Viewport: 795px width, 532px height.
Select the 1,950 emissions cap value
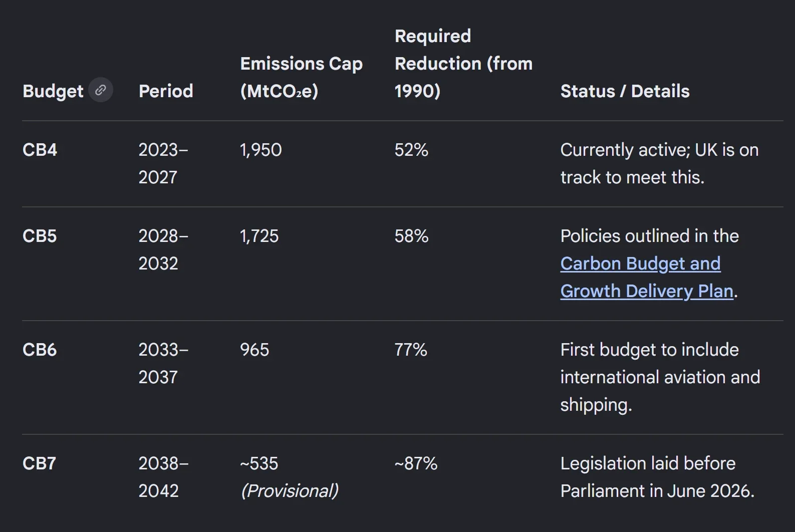click(261, 150)
